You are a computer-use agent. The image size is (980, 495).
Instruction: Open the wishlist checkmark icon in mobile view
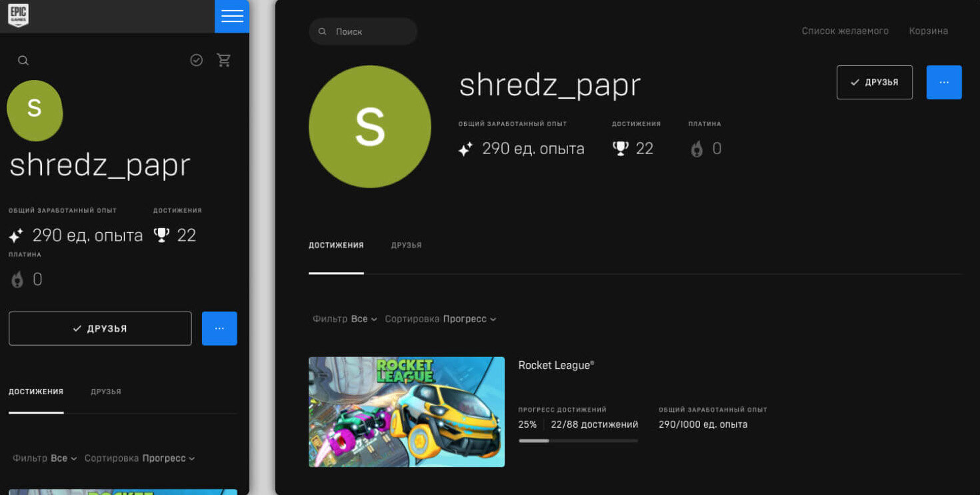(x=197, y=60)
